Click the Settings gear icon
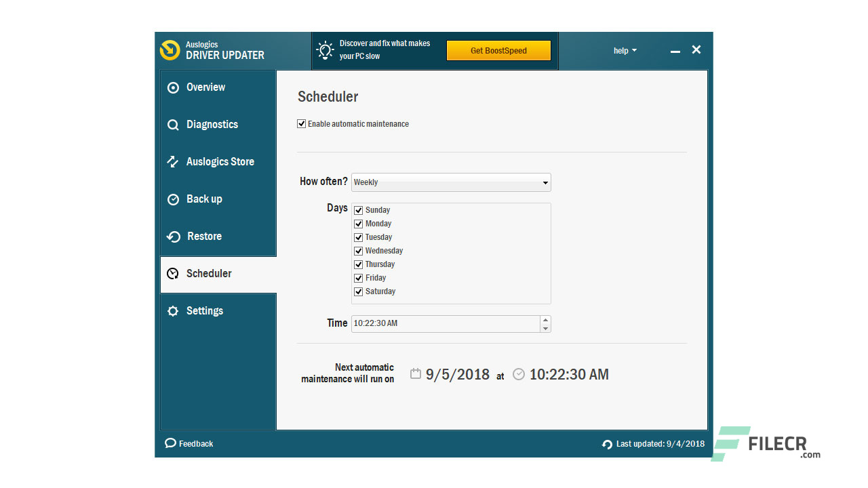The image size is (868, 488). (173, 311)
